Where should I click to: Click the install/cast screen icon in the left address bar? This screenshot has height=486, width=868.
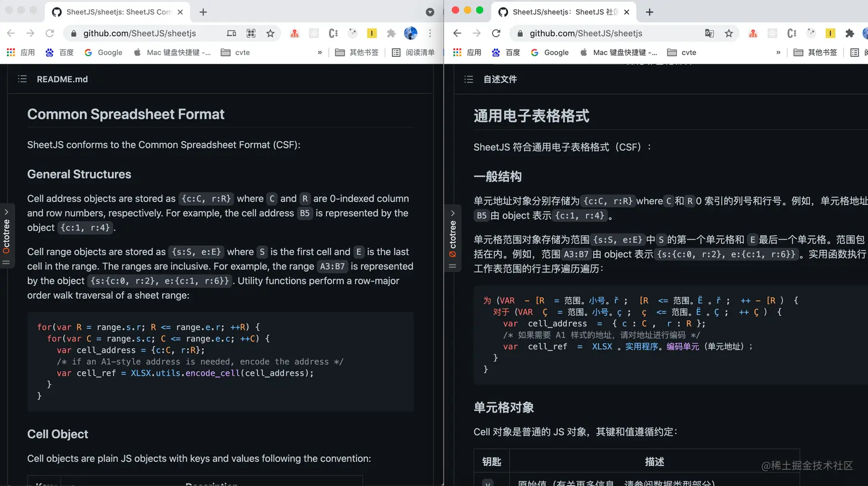pos(231,33)
